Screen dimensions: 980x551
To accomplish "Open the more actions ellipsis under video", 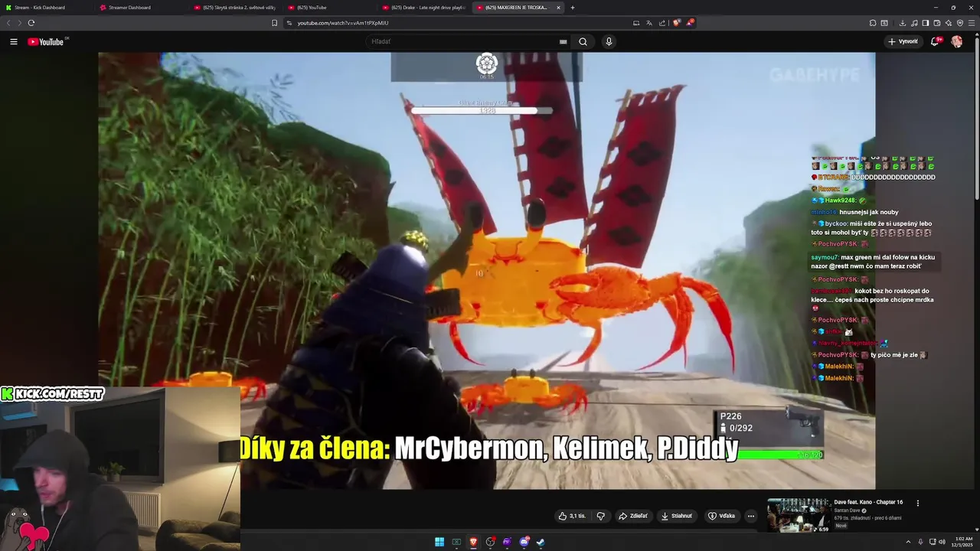I will 751,516.
